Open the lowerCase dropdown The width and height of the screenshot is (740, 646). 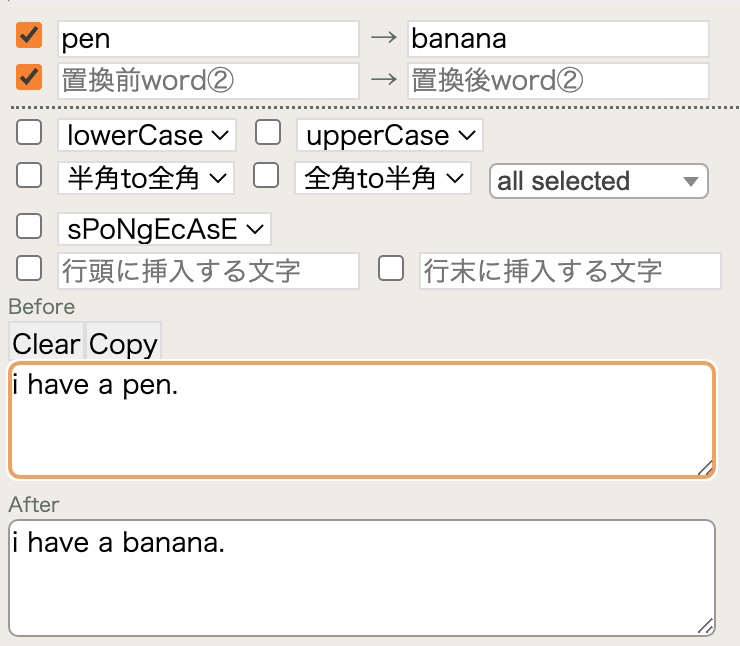tap(147, 135)
